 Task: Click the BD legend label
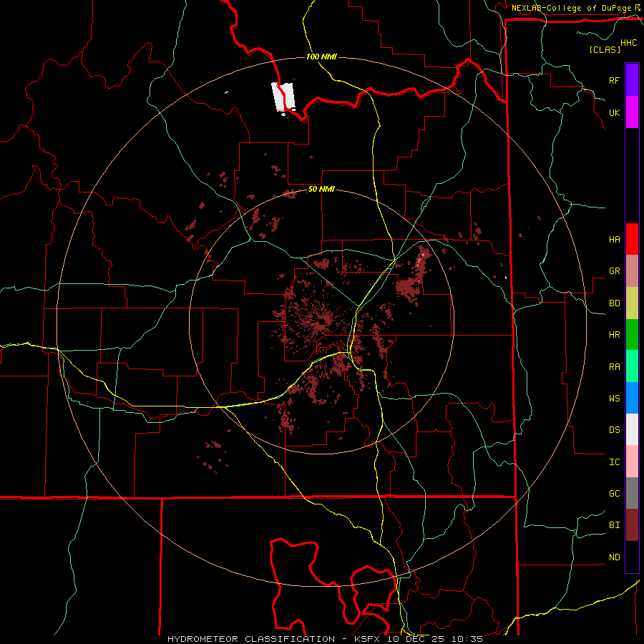pyautogui.click(x=614, y=303)
